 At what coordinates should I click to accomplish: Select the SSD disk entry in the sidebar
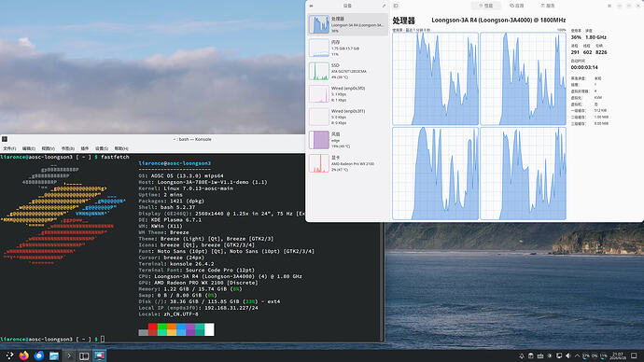[x=347, y=71]
